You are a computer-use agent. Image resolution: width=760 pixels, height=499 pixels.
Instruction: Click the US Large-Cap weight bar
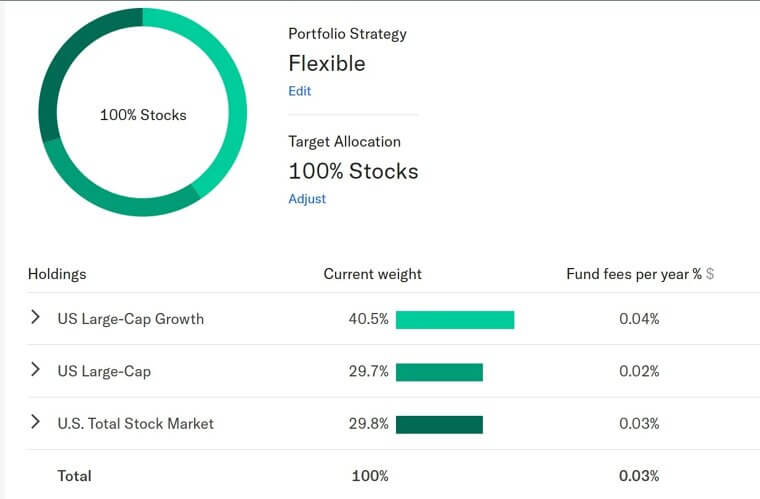point(439,372)
